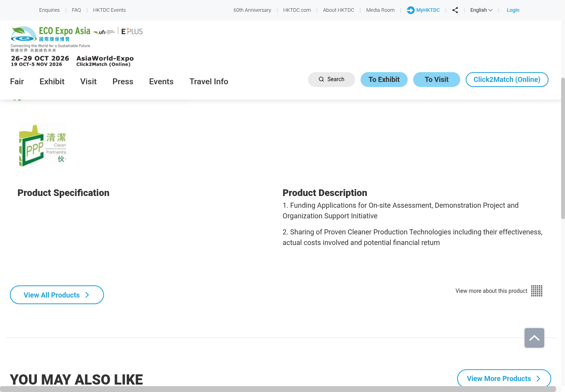
Task: Open About HKTDC link
Action: click(339, 10)
